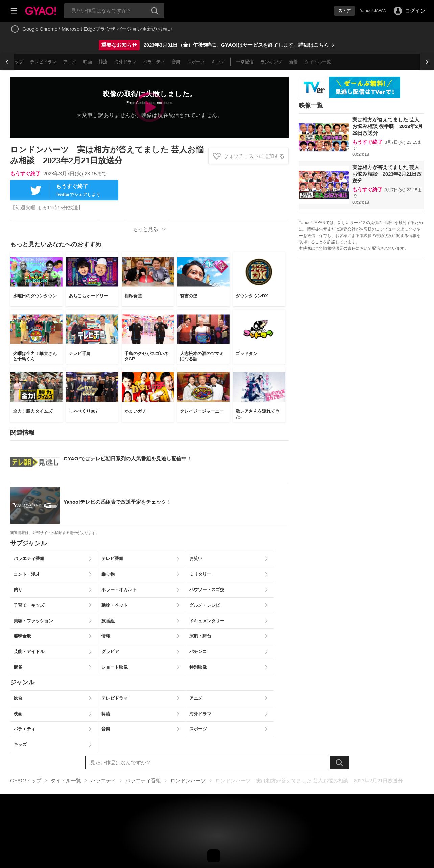Image resolution: width=434 pixels, height=868 pixels.
Task: Click the bottom search magnifier button
Action: pyautogui.click(x=339, y=763)
